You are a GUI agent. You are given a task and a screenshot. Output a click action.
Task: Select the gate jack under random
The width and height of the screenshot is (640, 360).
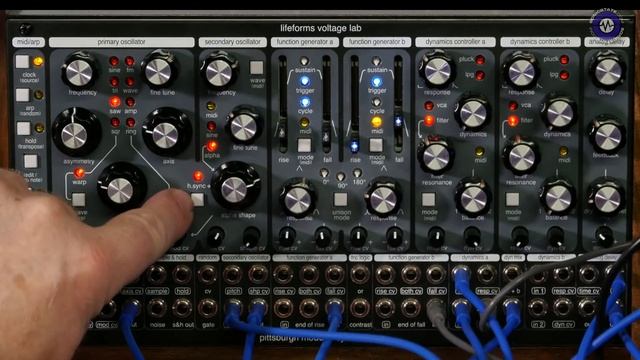[207, 308]
